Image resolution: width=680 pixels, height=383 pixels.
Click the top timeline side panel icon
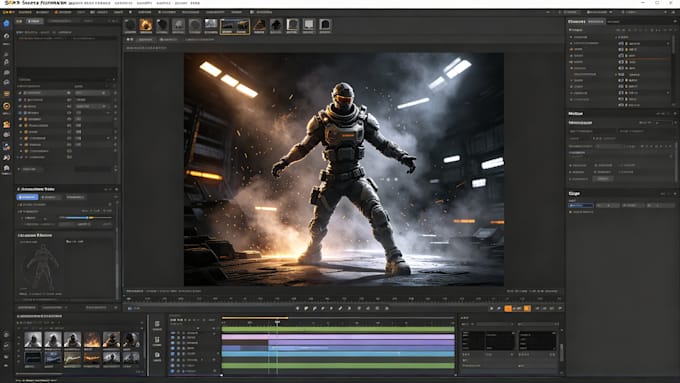[157, 324]
